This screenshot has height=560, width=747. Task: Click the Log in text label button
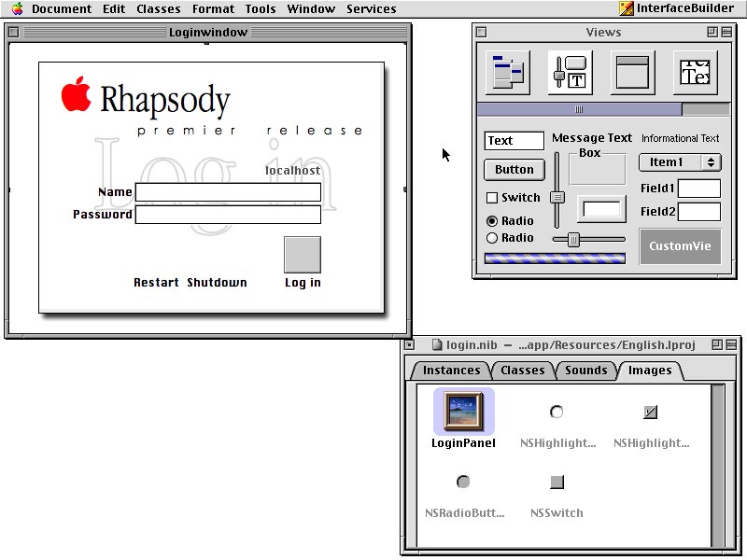pos(303,283)
